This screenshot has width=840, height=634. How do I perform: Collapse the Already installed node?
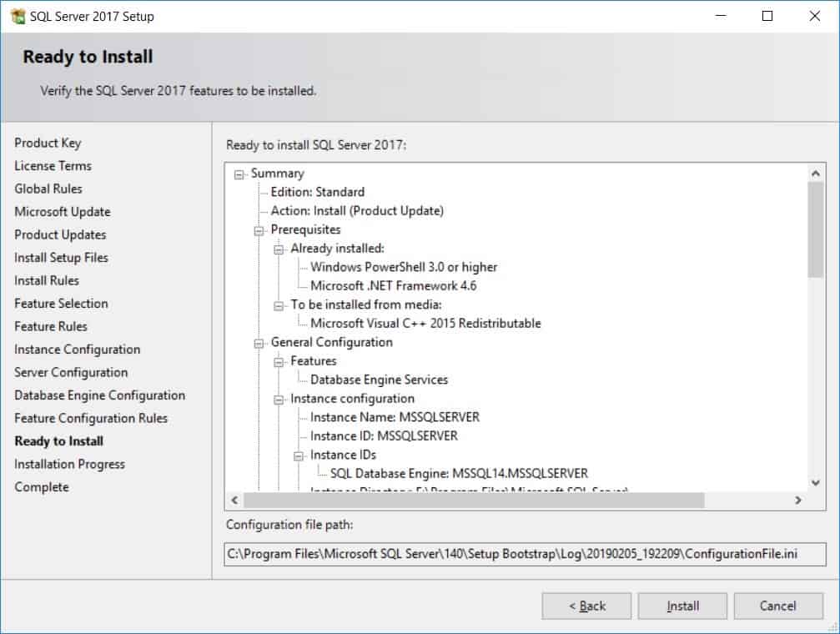(x=279, y=249)
